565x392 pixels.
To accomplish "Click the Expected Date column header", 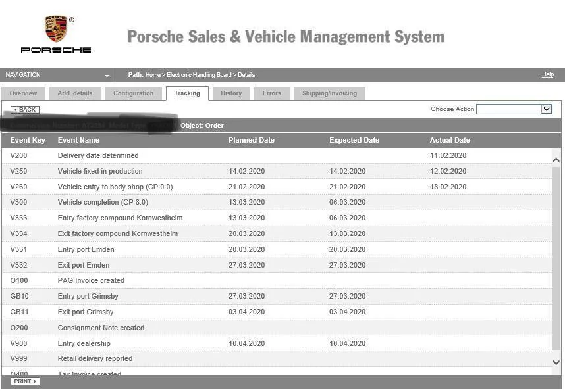I will pos(354,140).
